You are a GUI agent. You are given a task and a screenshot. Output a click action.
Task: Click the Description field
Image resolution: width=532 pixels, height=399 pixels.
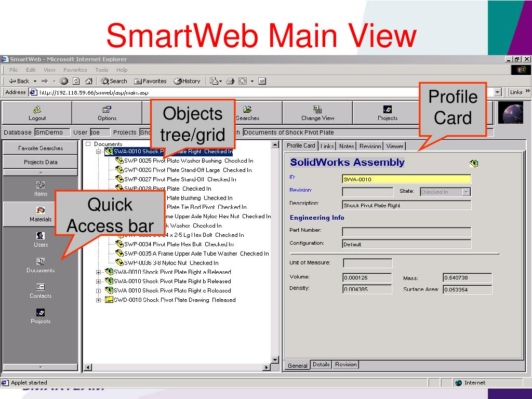(x=406, y=205)
